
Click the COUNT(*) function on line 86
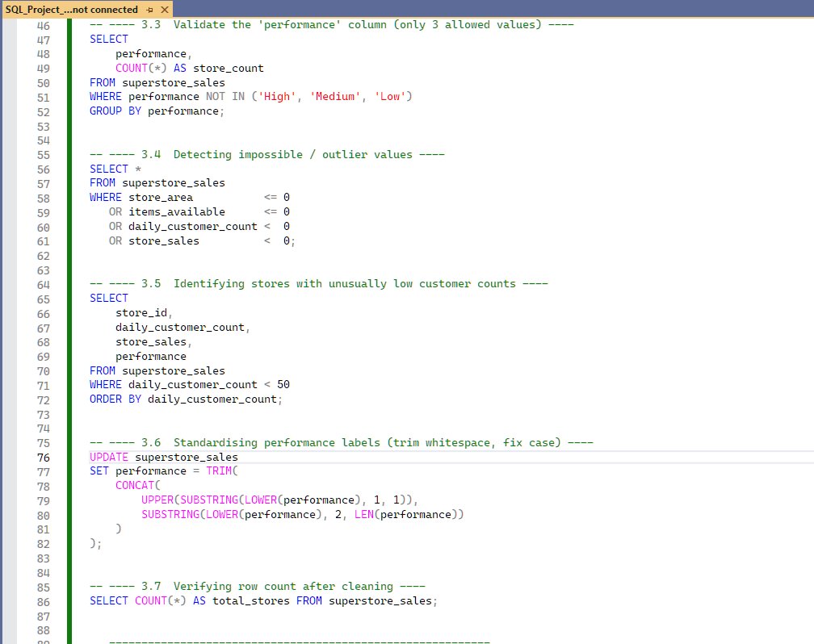(161, 600)
